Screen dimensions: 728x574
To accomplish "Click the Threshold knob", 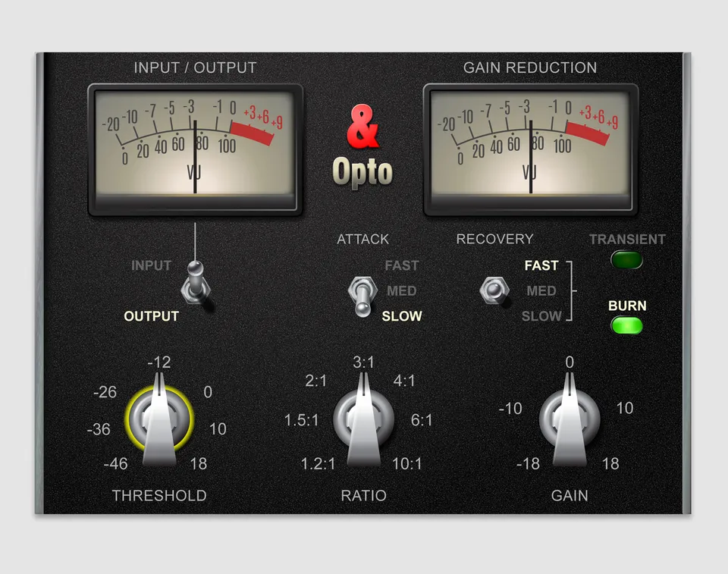I will [159, 419].
